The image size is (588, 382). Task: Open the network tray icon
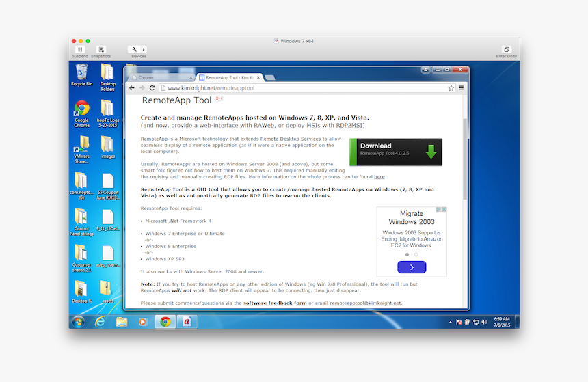(x=476, y=322)
